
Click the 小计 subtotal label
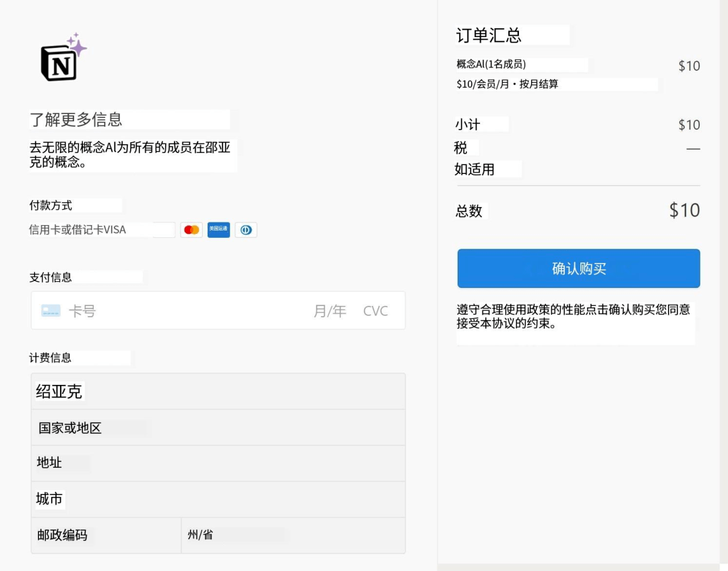click(x=468, y=125)
